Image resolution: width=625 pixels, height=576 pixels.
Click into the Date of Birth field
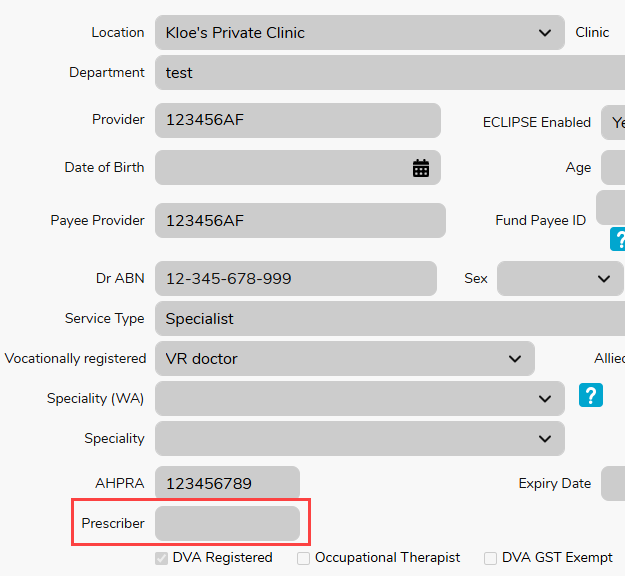click(280, 168)
